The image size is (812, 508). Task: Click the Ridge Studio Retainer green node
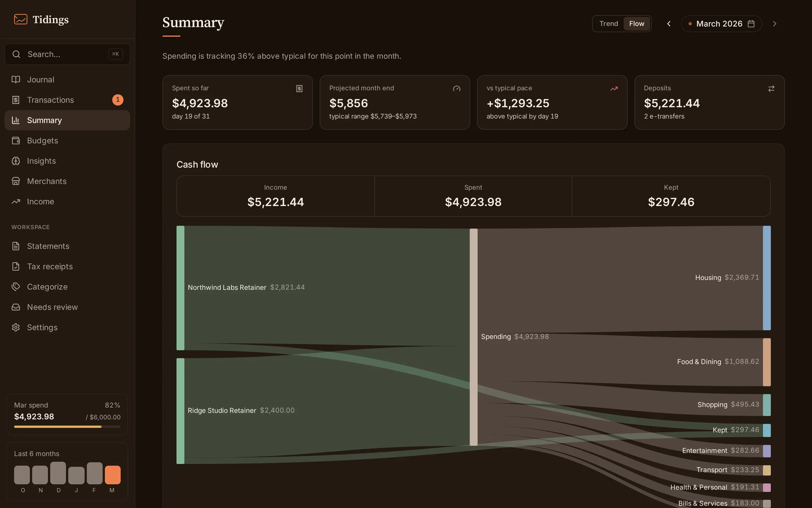pyautogui.click(x=180, y=411)
